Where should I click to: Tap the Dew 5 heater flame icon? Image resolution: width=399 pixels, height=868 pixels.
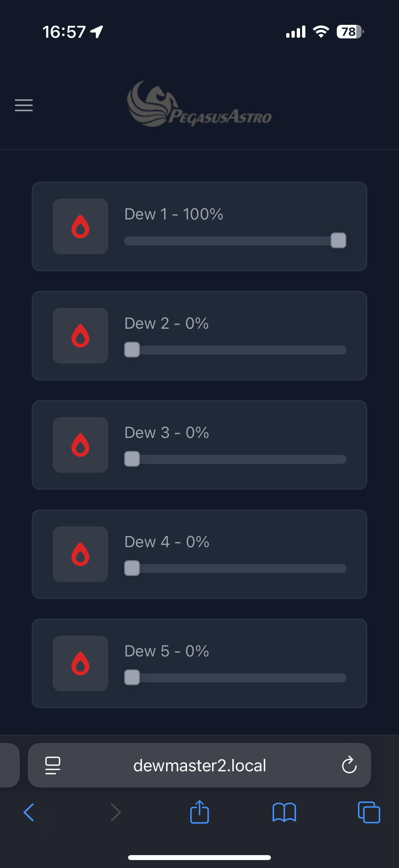tap(80, 663)
